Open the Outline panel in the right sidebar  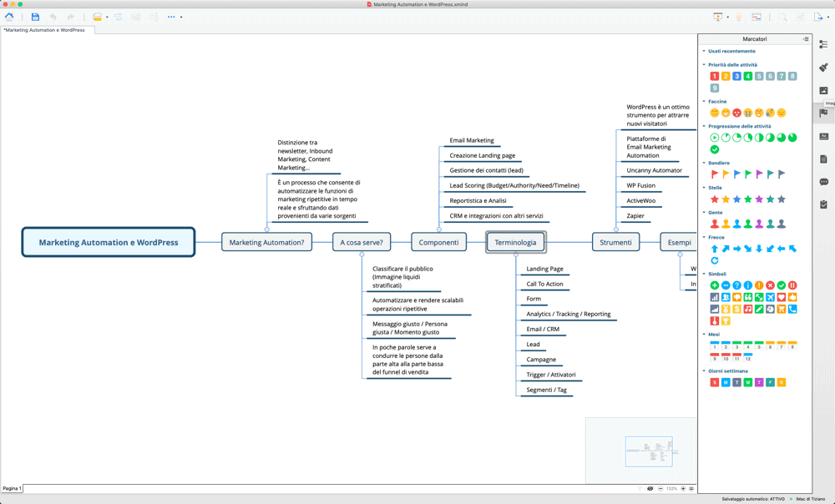823,45
